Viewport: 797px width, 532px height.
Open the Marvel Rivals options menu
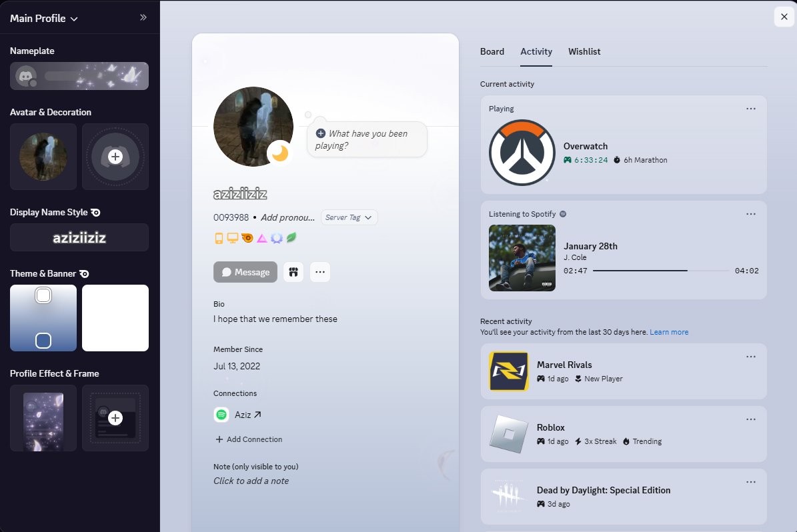(x=751, y=357)
